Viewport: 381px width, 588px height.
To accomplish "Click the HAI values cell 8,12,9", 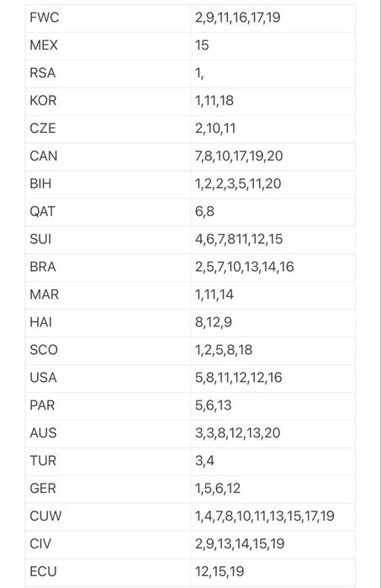I will tap(273, 323).
